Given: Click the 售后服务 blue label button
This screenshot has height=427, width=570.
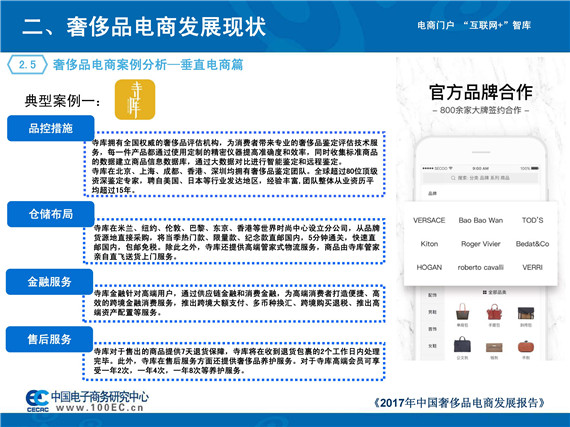Looking at the screenshot, I should click(x=49, y=339).
